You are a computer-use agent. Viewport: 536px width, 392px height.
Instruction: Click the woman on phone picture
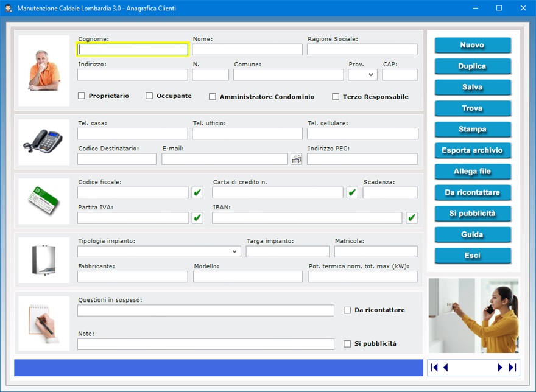pyautogui.click(x=473, y=315)
